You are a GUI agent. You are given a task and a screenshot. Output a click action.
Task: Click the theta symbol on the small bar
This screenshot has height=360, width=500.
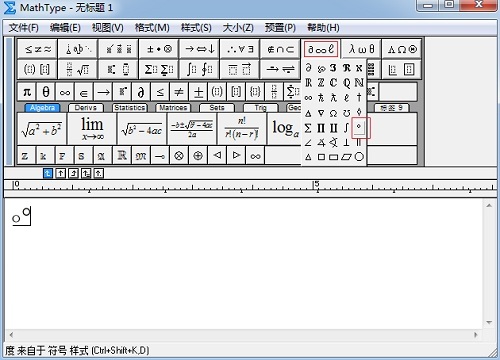46,91
